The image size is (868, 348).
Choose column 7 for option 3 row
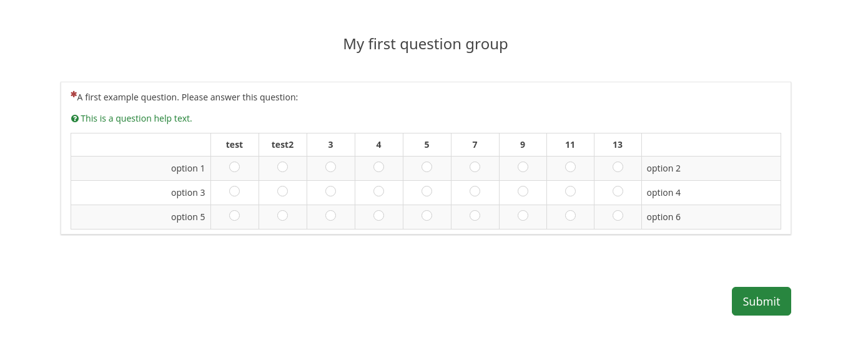click(475, 191)
